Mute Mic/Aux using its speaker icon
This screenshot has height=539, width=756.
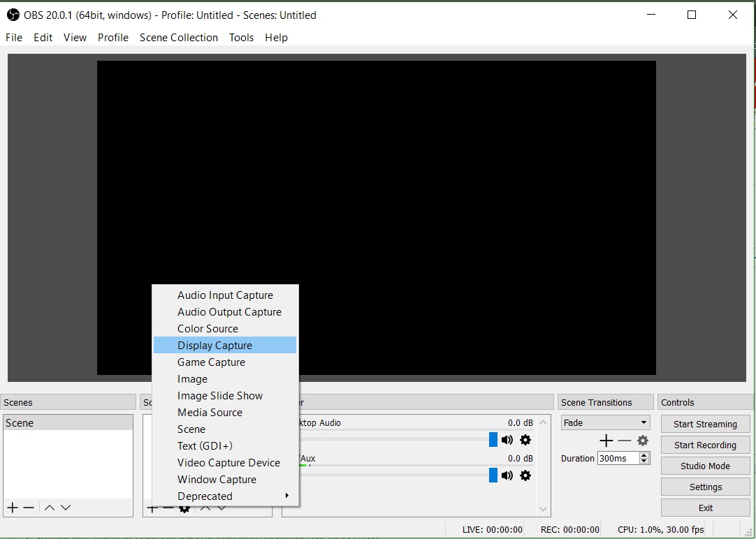coord(507,475)
